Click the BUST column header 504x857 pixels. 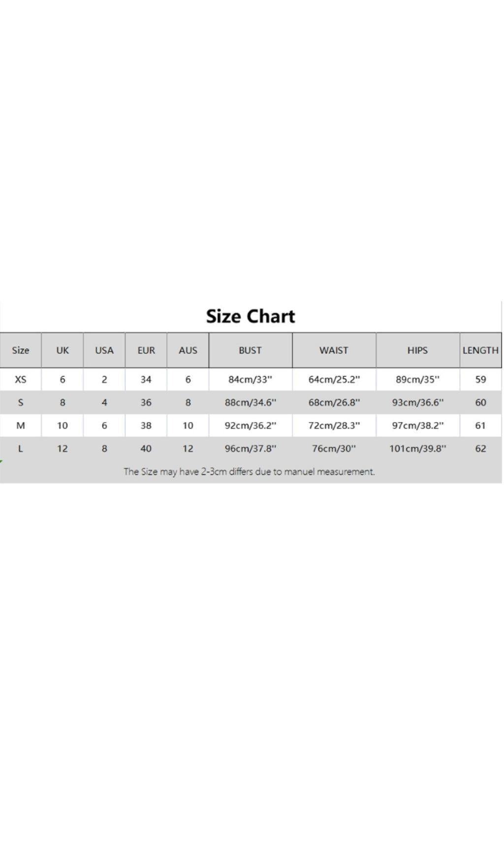click(250, 350)
